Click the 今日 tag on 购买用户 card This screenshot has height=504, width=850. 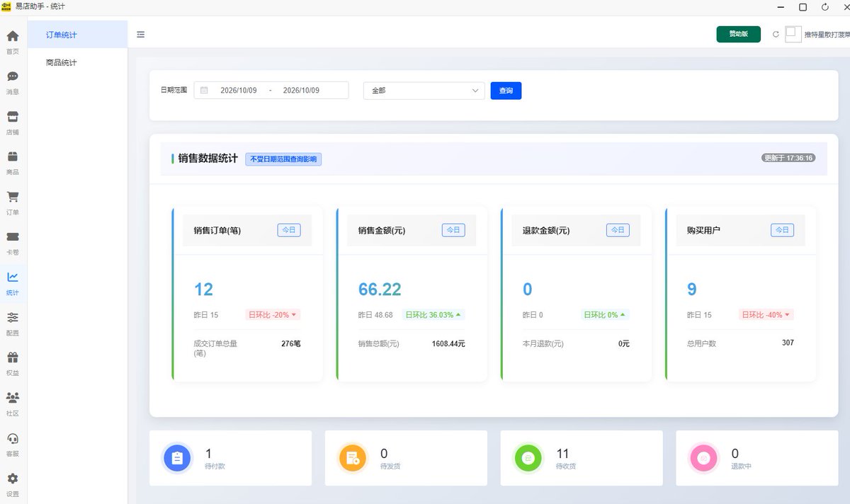point(782,230)
